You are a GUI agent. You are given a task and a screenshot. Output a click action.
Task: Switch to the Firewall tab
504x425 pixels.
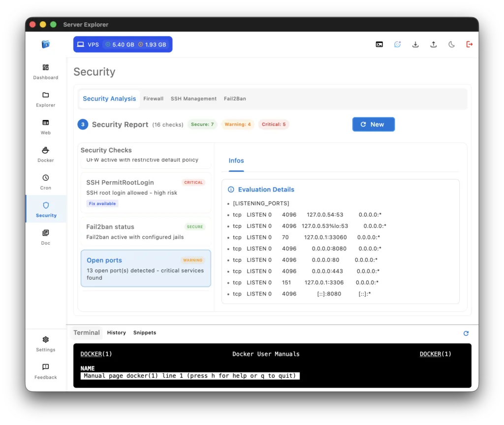coord(153,98)
